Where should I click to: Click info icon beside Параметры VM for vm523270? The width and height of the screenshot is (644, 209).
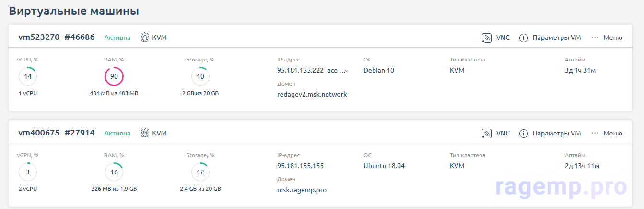pos(524,37)
